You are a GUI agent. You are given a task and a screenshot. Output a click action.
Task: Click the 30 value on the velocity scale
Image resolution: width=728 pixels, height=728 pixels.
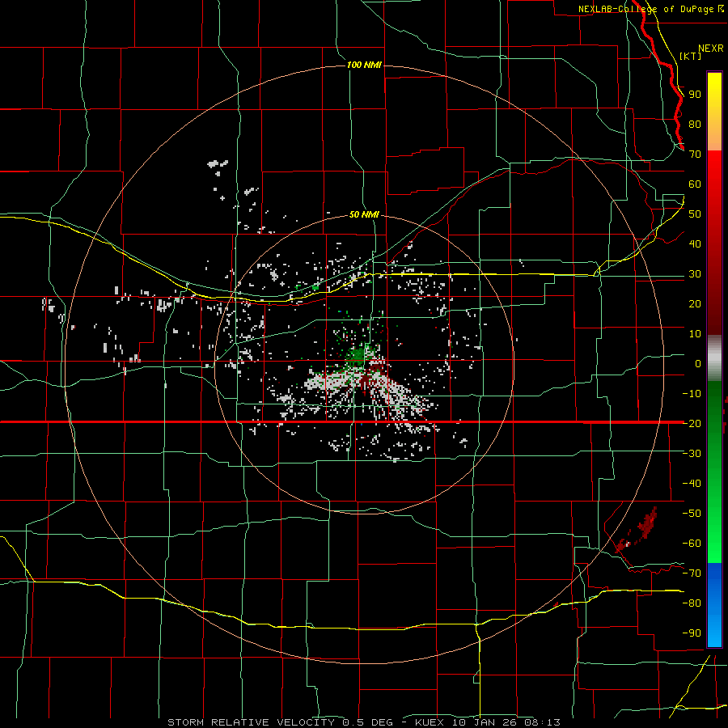(x=695, y=274)
